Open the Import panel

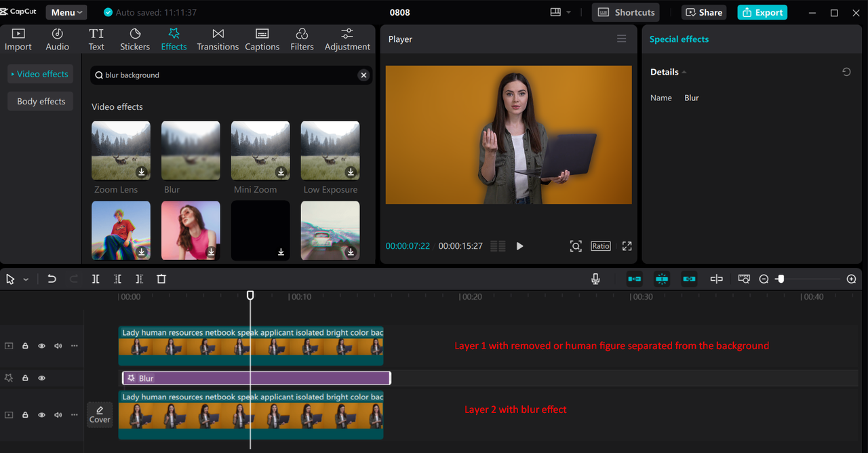18,39
